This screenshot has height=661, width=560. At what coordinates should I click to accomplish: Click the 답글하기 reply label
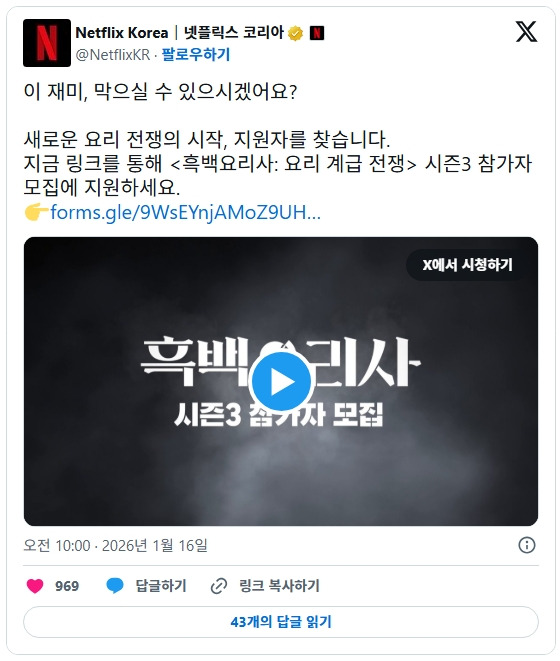pos(161,586)
